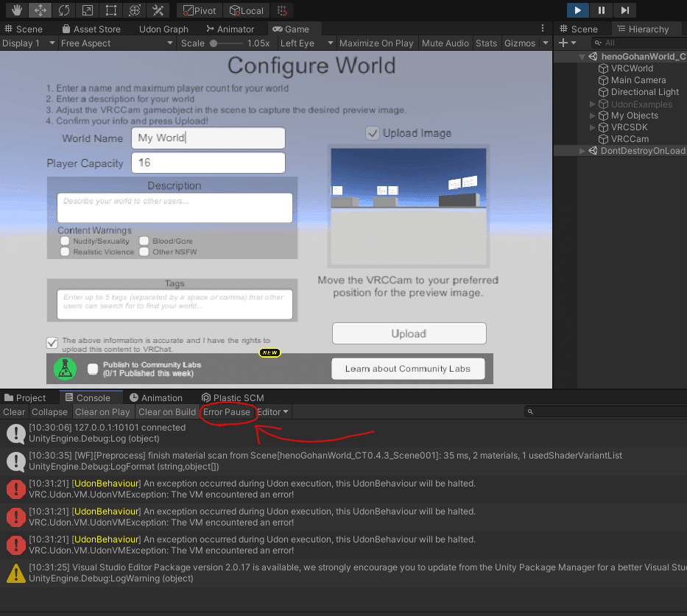This screenshot has height=616, width=687.
Task: Open the Hierarchy tab
Action: pyautogui.click(x=643, y=29)
